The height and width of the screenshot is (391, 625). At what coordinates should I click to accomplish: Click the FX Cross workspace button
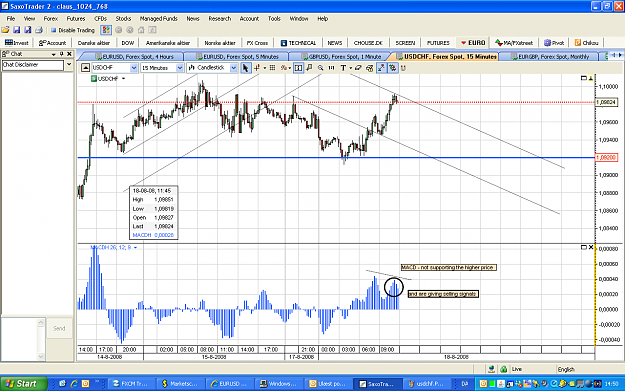point(257,43)
